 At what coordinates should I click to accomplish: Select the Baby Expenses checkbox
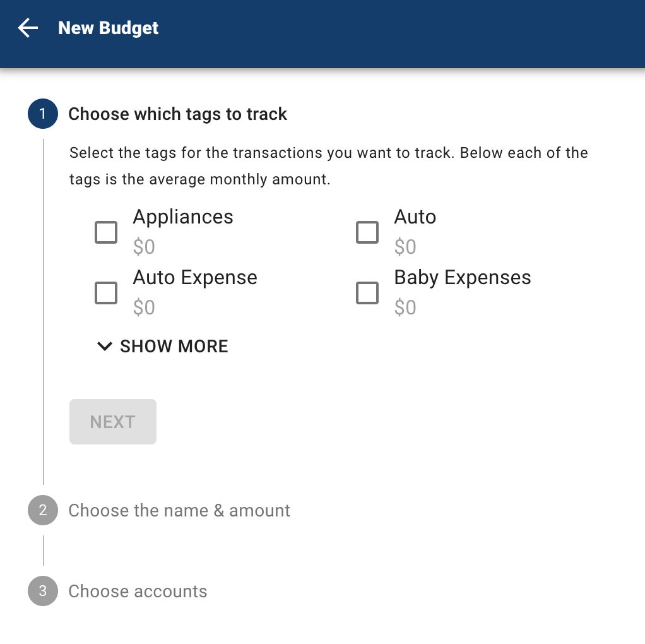pos(367,293)
